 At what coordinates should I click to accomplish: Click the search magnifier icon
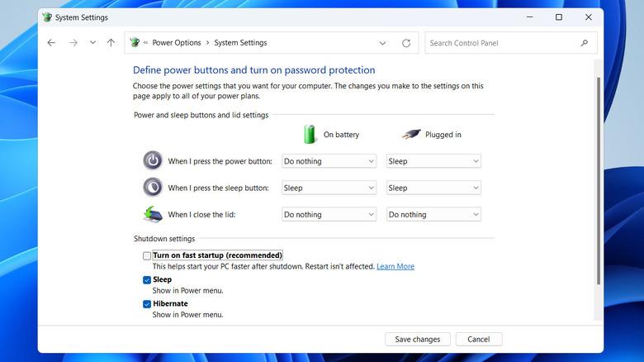coord(585,43)
